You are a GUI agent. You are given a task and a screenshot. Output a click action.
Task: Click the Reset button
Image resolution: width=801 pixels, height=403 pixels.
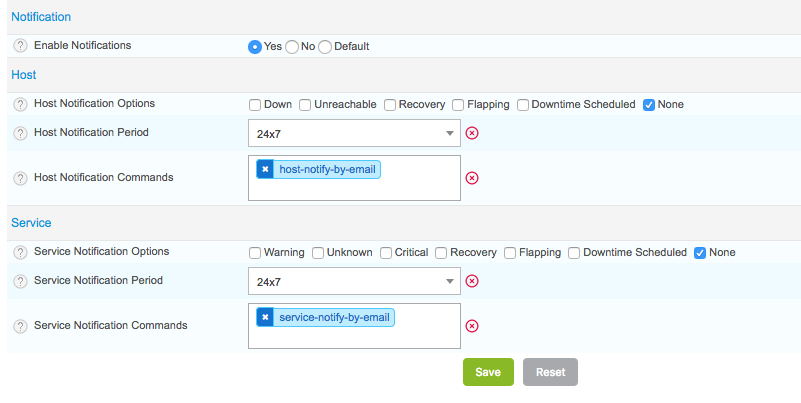[550, 372]
